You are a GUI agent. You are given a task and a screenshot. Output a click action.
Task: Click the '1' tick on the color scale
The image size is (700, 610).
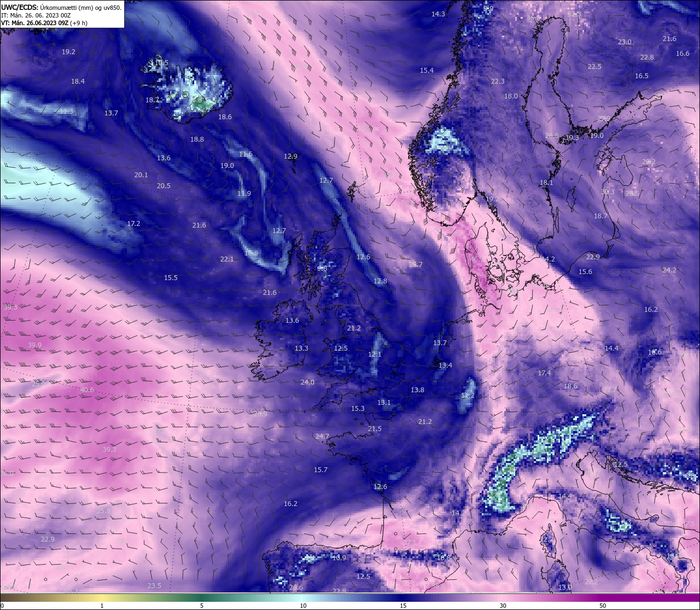[x=102, y=606]
